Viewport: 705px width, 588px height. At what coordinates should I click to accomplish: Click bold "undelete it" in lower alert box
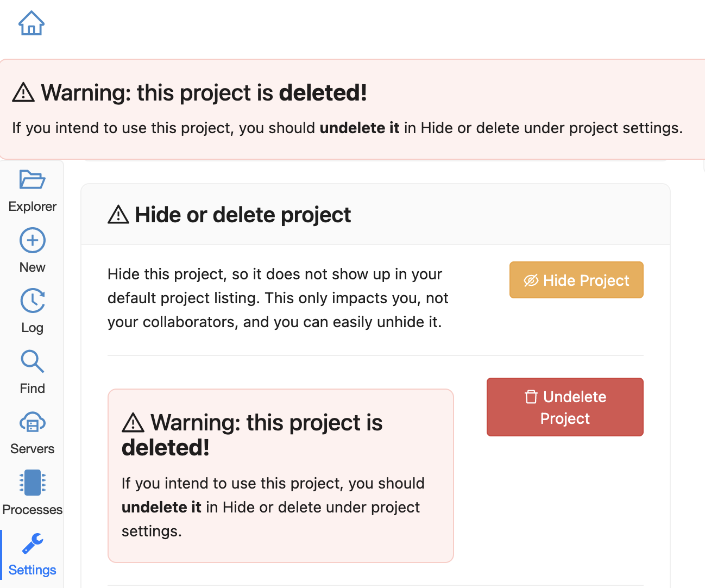click(x=161, y=508)
